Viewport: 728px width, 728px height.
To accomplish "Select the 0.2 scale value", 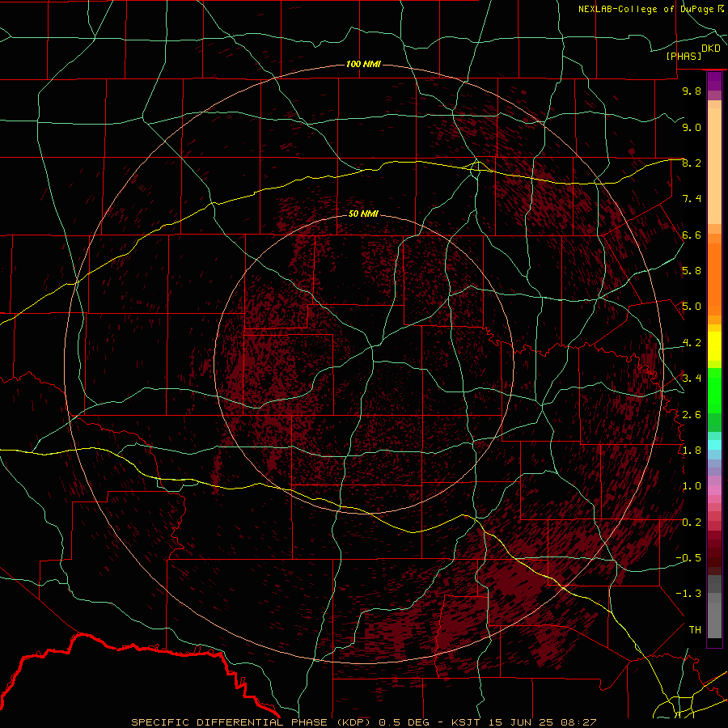I will (692, 522).
